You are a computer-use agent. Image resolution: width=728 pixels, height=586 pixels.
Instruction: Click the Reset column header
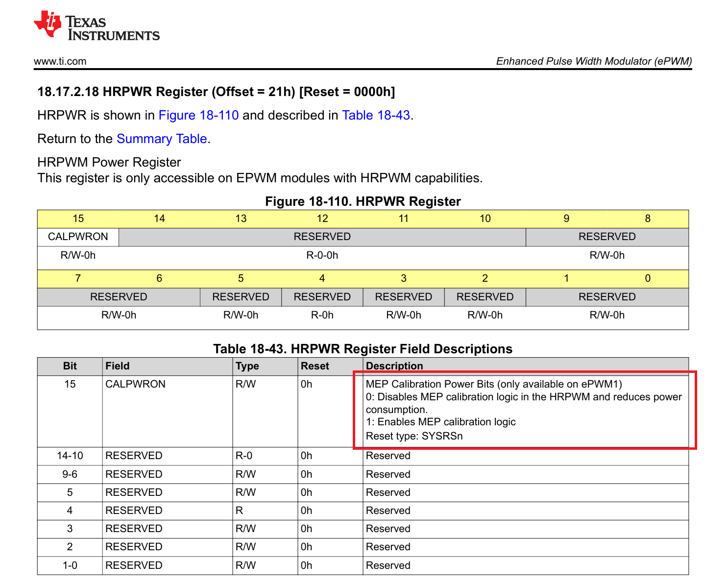(315, 366)
